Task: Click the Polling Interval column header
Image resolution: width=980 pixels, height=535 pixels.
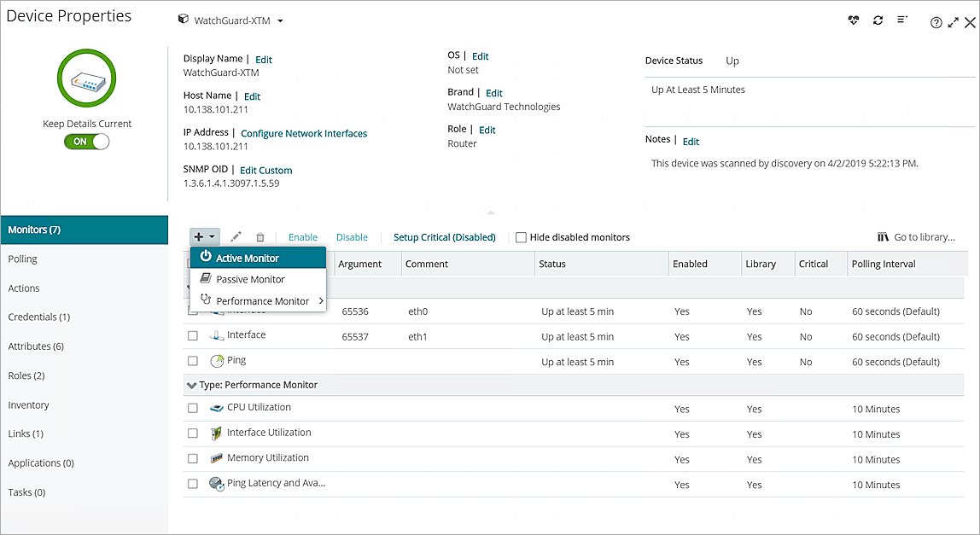Action: point(883,264)
